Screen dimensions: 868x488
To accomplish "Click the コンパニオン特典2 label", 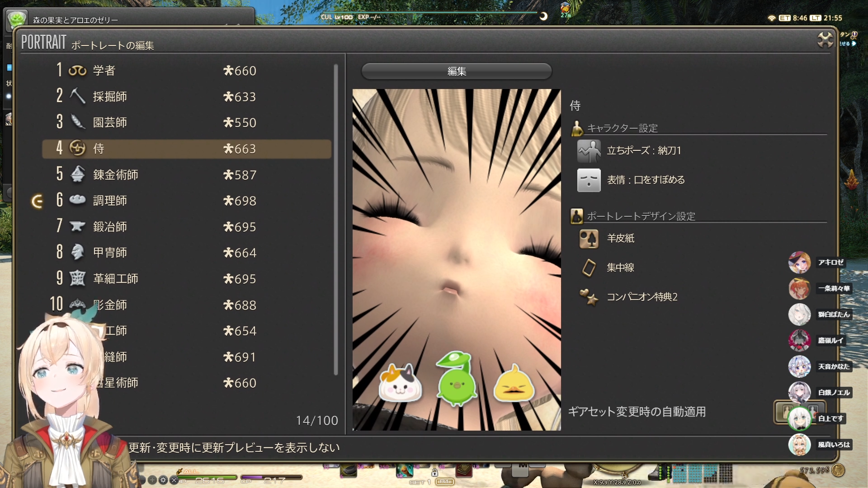I will click(x=642, y=297).
